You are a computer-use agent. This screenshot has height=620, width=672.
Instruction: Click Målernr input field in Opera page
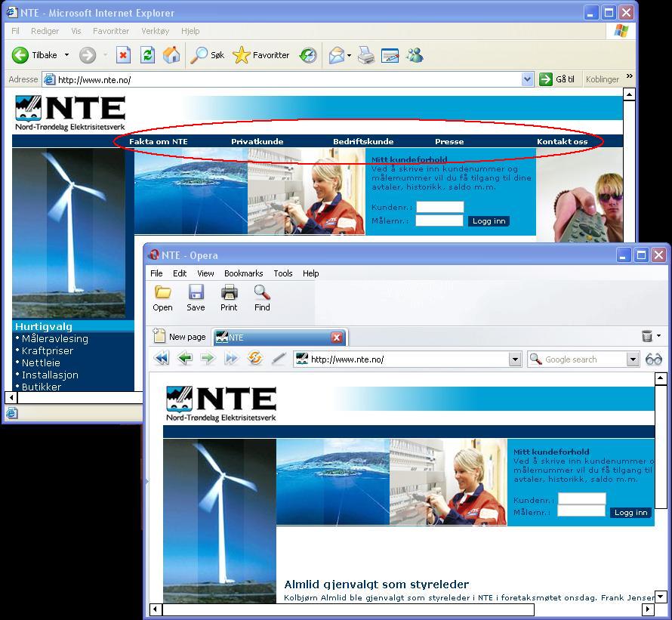click(x=581, y=510)
